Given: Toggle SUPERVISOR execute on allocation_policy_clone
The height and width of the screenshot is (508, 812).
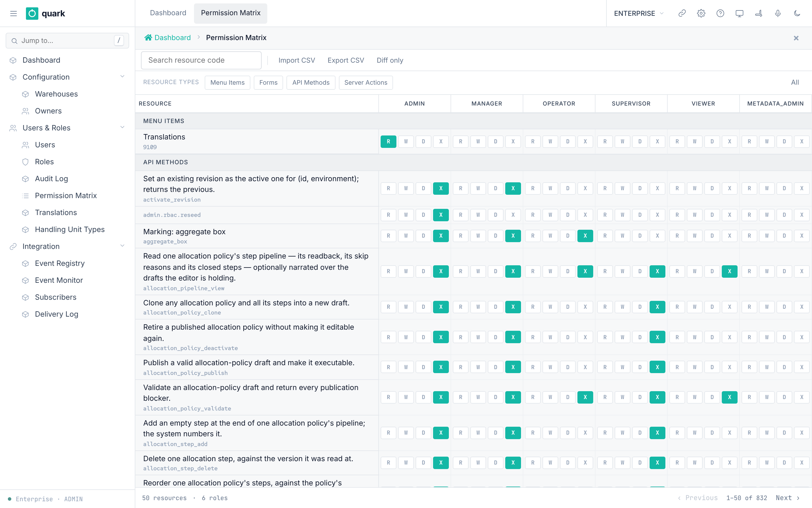Looking at the screenshot, I should click(657, 307).
